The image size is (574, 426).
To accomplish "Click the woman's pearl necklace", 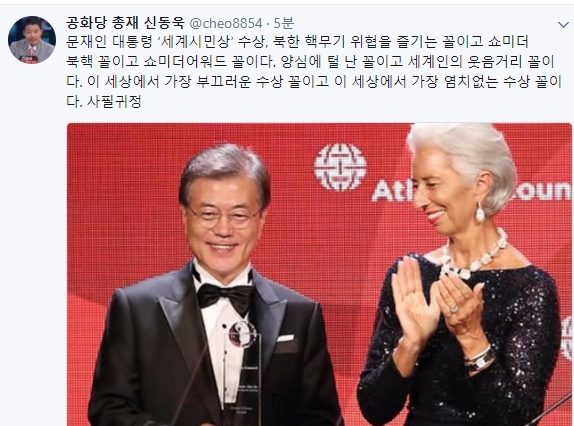I will 472,256.
